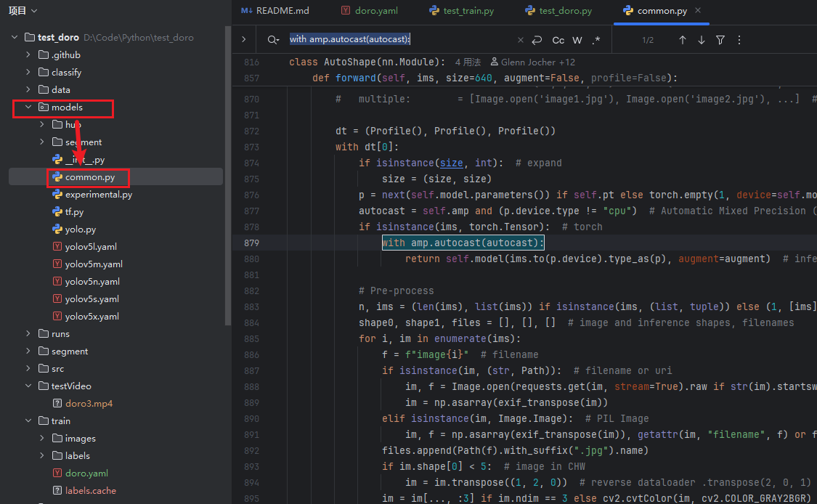Open the search bar more options menu

739,40
